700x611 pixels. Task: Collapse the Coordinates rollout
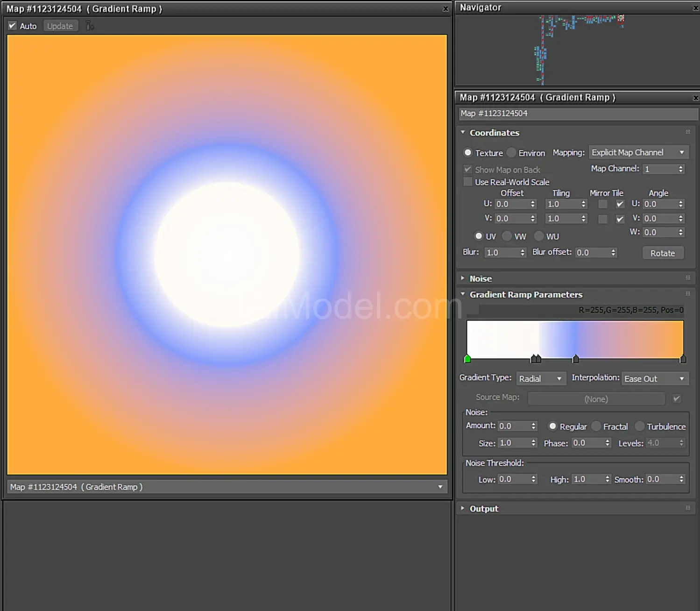point(463,132)
